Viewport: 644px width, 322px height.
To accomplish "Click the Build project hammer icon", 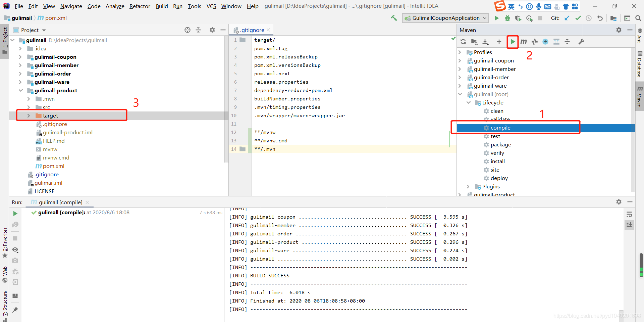I will 394,18.
